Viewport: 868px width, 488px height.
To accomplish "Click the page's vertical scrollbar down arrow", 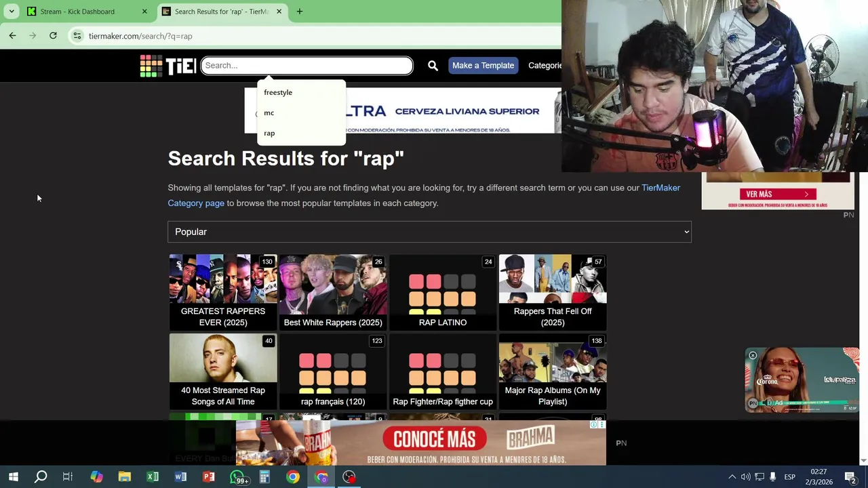I will click(863, 461).
